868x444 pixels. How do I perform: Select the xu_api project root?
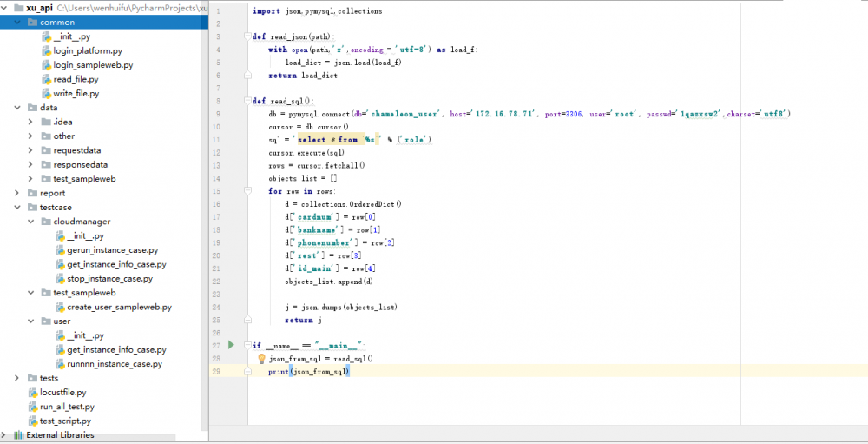39,8
